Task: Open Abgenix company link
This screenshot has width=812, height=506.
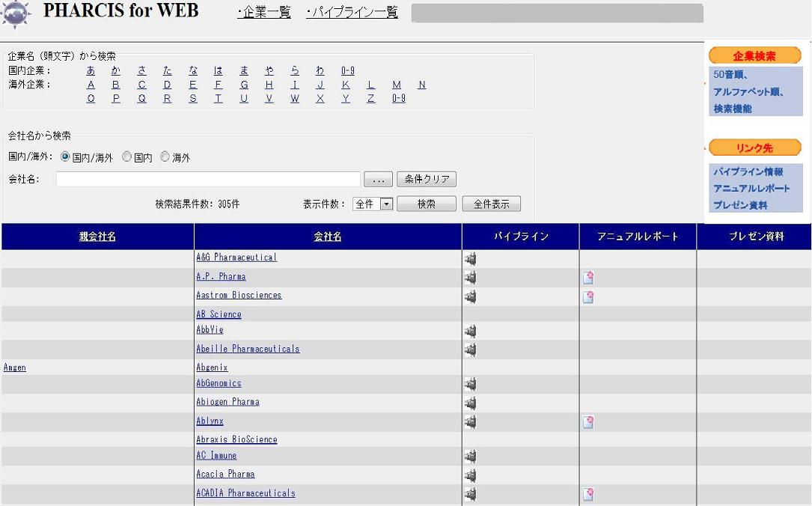Action: pos(212,368)
